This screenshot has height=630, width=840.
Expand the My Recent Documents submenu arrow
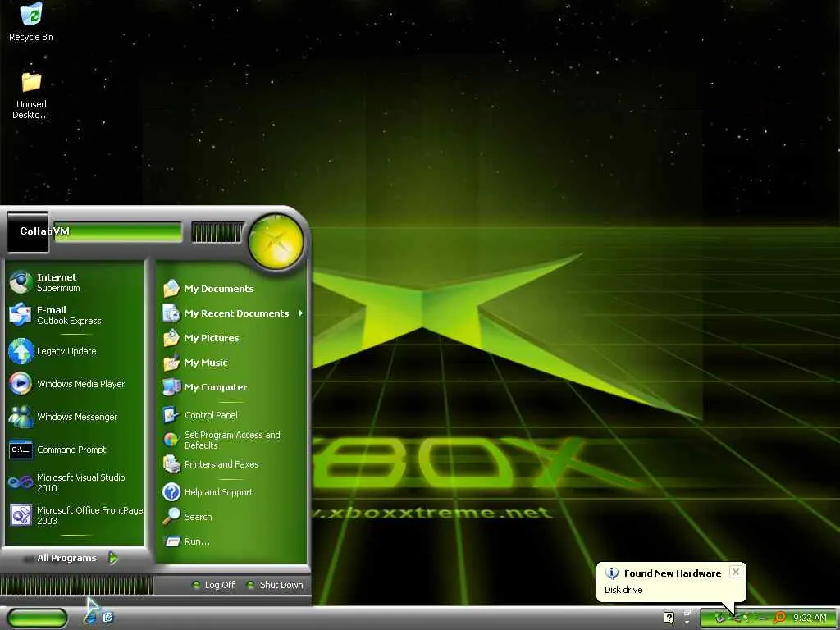click(x=301, y=313)
